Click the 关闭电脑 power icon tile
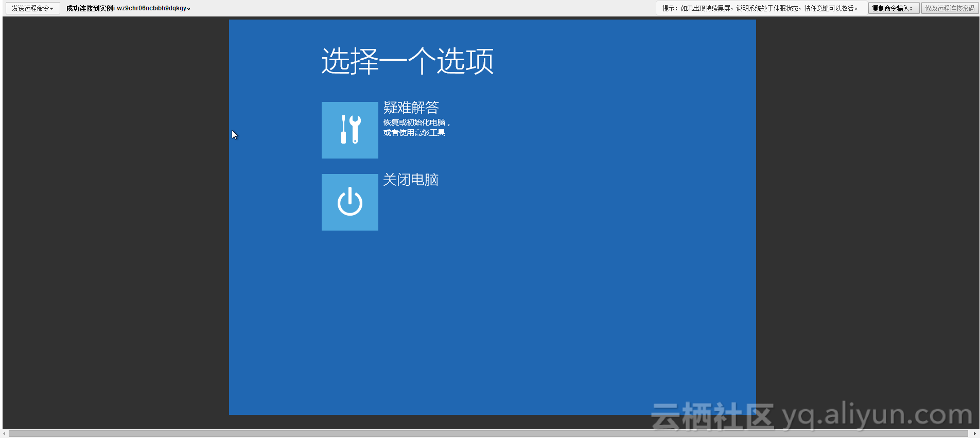This screenshot has height=438, width=980. point(350,202)
